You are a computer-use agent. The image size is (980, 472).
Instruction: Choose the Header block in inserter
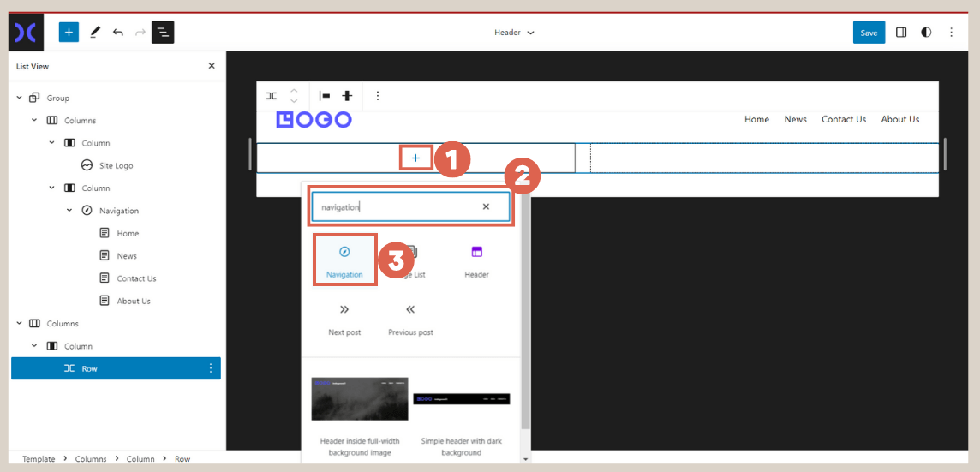(x=476, y=260)
